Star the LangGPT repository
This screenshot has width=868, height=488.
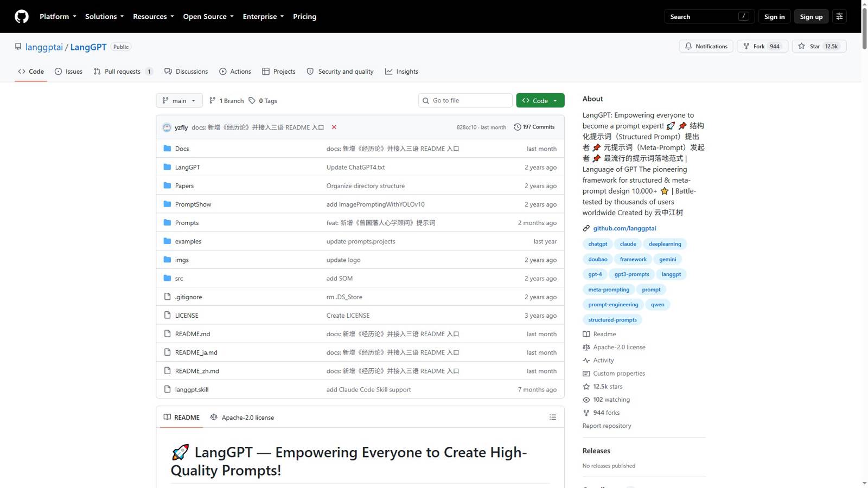pyautogui.click(x=819, y=46)
